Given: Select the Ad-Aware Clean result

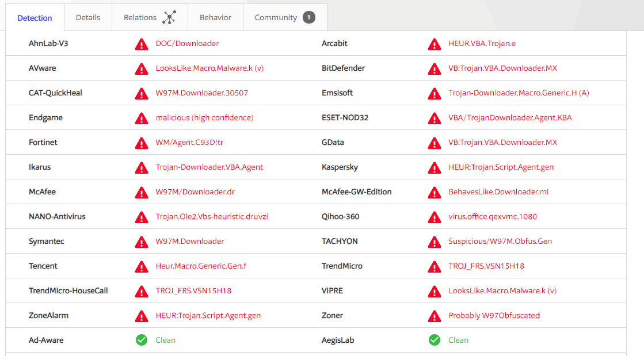Looking at the screenshot, I should 165,340.
